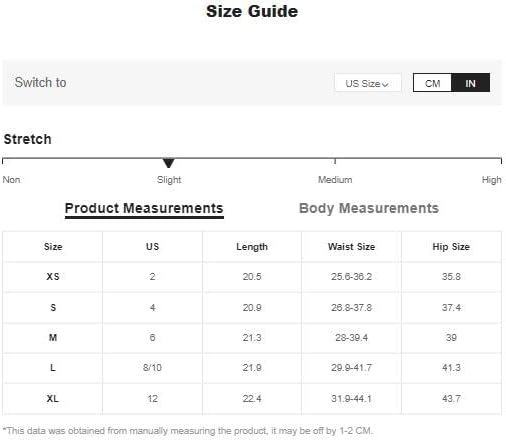The height and width of the screenshot is (442, 506).
Task: Click the High stretch label
Action: 491,180
